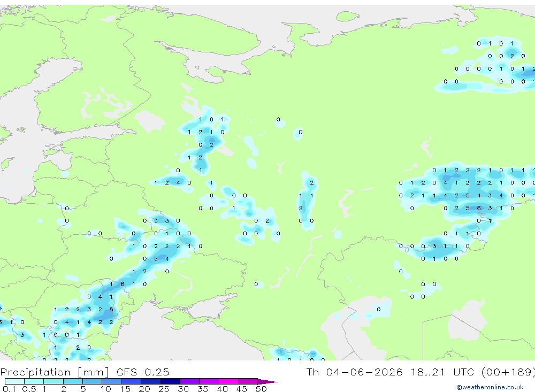Screen dimensions: 535x392
Task: Open the weatheronline.co.uk link
Action: coord(490,387)
